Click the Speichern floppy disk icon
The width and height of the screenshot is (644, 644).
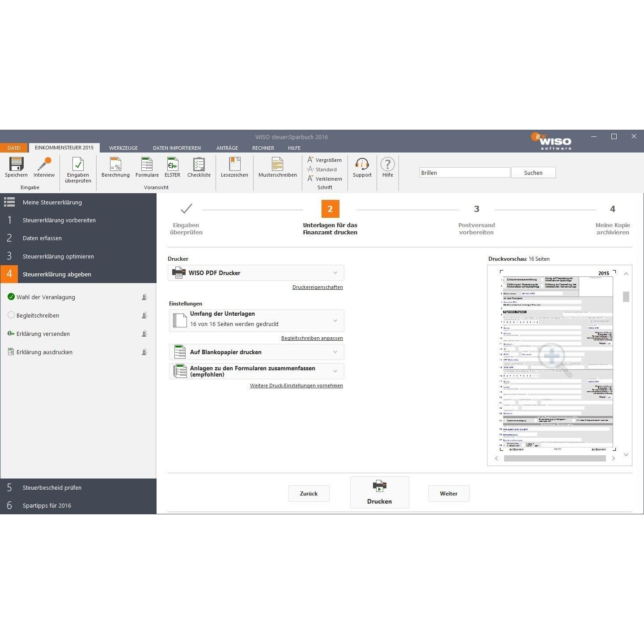pos(17,164)
